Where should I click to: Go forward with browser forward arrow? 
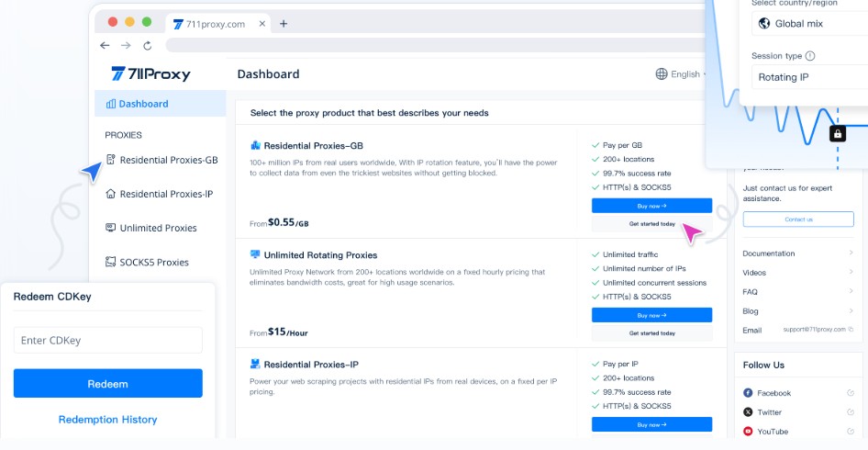pos(126,45)
